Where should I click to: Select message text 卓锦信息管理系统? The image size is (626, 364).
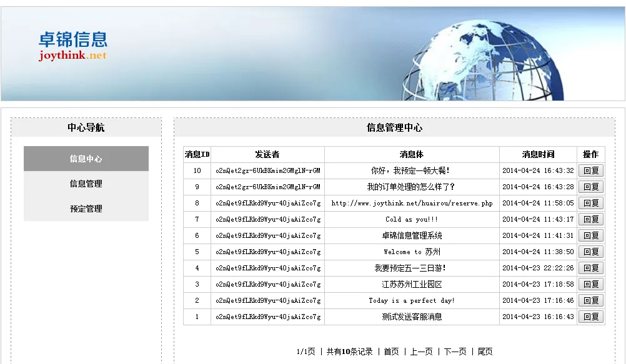pos(412,235)
